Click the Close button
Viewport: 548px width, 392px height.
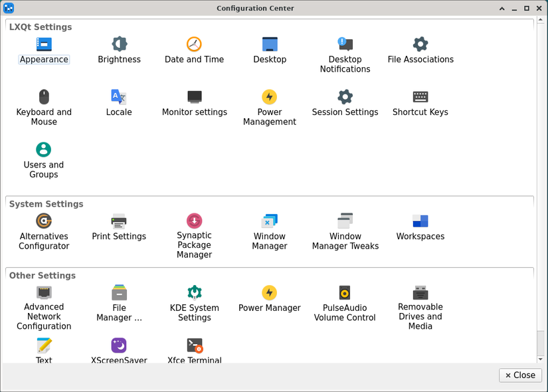520,375
